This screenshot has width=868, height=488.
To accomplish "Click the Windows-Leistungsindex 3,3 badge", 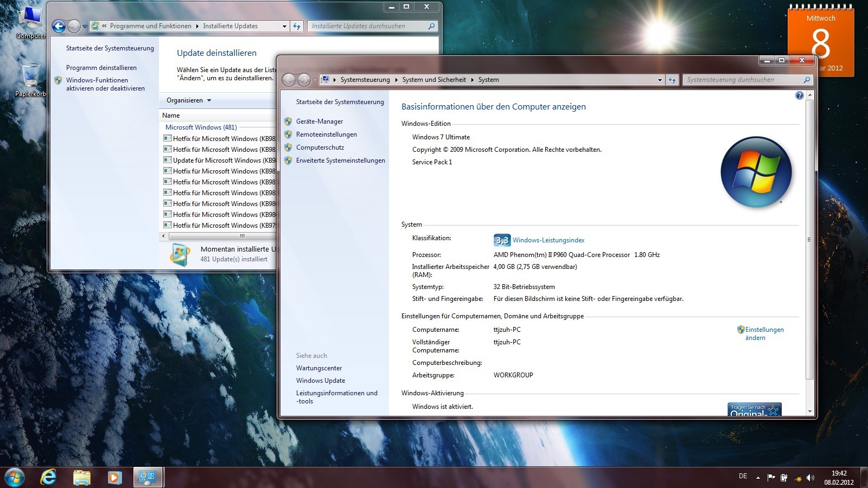I will tap(502, 240).
